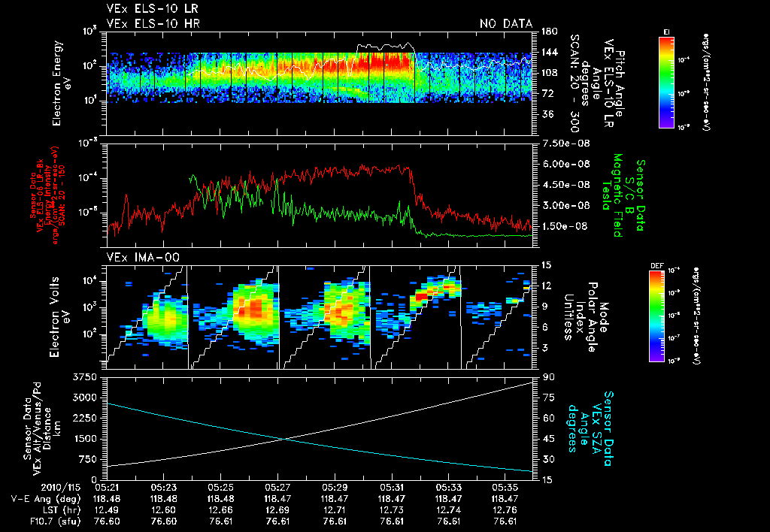This screenshot has height=532, width=770.
Task: Click the date label '2010/115'
Action: [x=59, y=488]
